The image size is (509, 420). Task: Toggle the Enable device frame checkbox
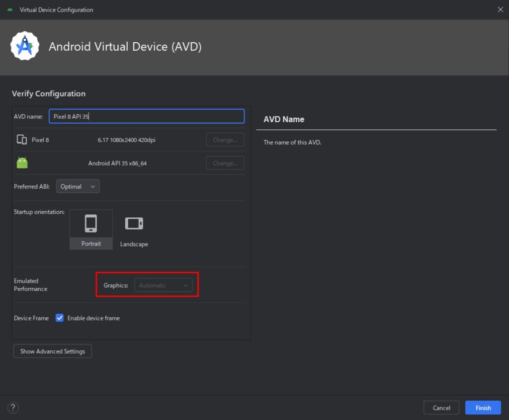[x=60, y=318]
